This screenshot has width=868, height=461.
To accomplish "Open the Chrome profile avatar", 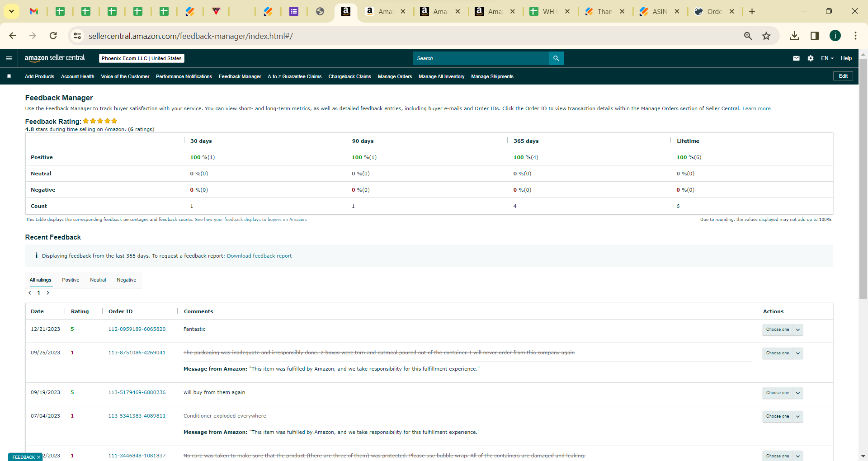I will click(x=835, y=36).
